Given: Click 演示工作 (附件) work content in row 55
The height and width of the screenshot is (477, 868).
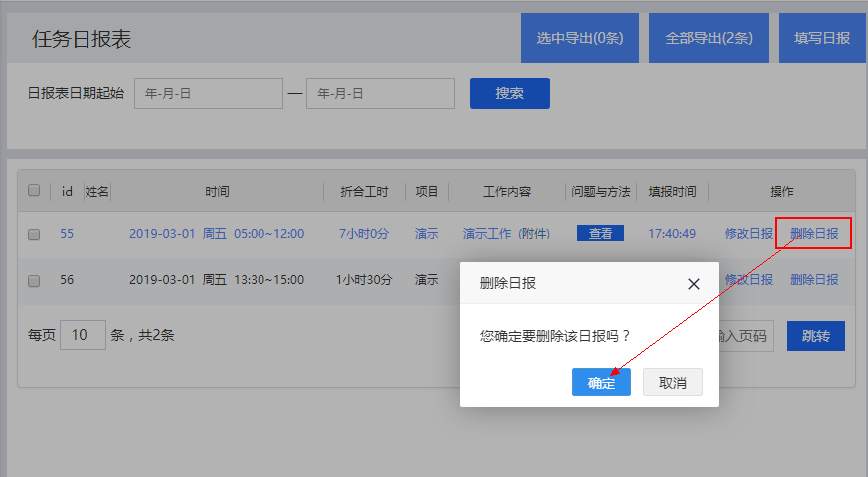Looking at the screenshot, I should (506, 233).
